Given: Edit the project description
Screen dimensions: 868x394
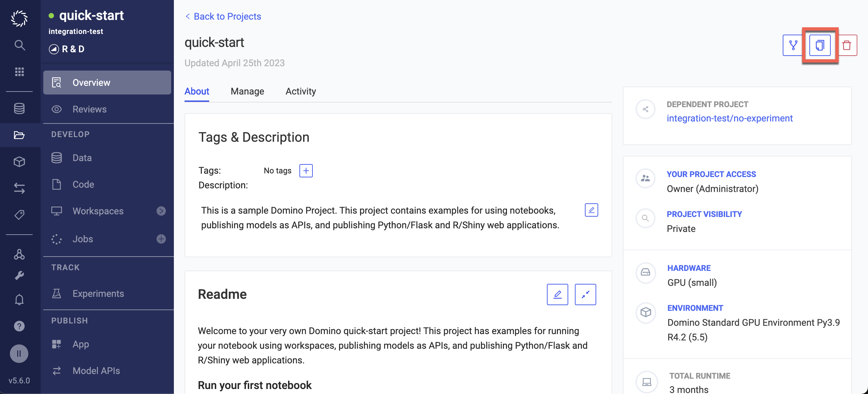Looking at the screenshot, I should 591,210.
